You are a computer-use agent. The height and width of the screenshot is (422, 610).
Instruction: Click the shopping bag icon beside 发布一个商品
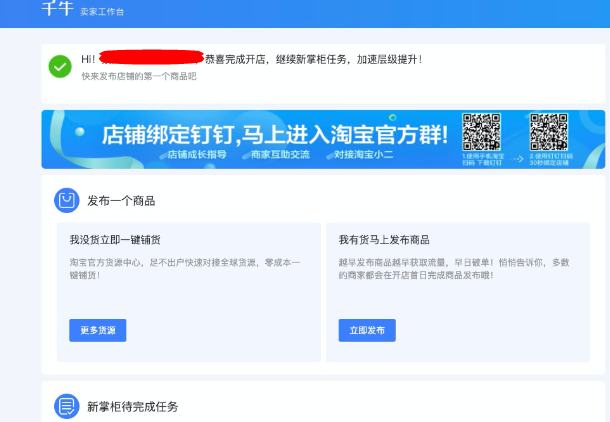tap(67, 201)
